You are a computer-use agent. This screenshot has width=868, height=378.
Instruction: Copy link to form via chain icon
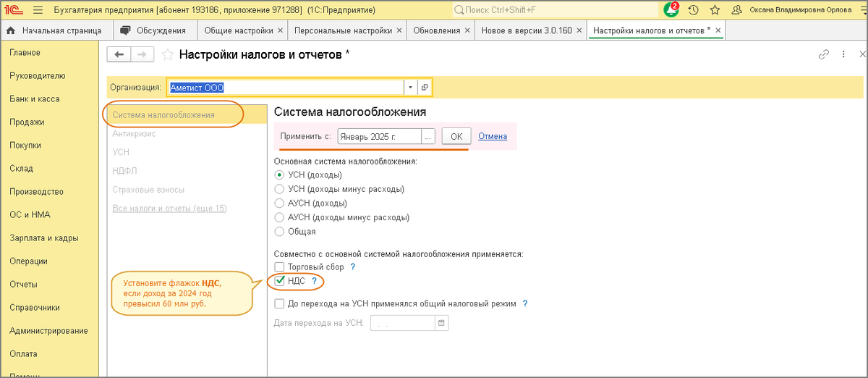click(x=823, y=54)
